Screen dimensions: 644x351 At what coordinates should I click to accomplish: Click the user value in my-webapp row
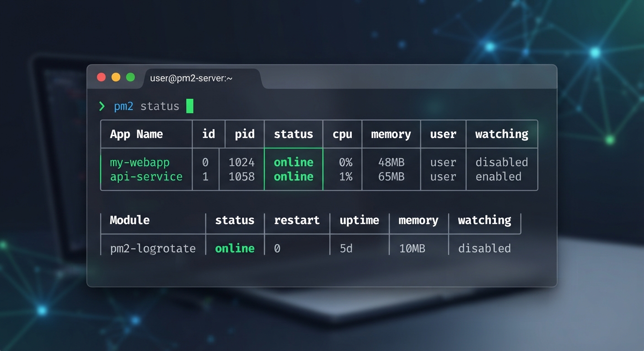point(443,163)
